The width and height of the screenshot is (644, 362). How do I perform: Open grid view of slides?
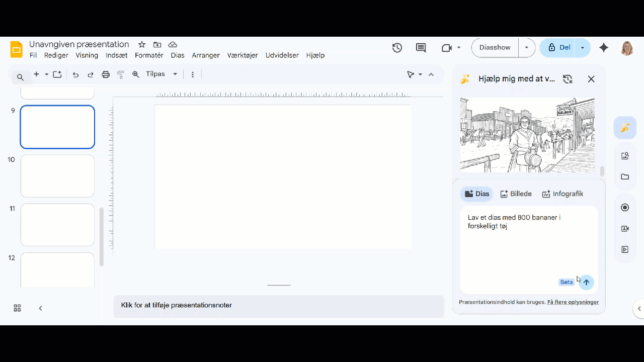point(17,308)
